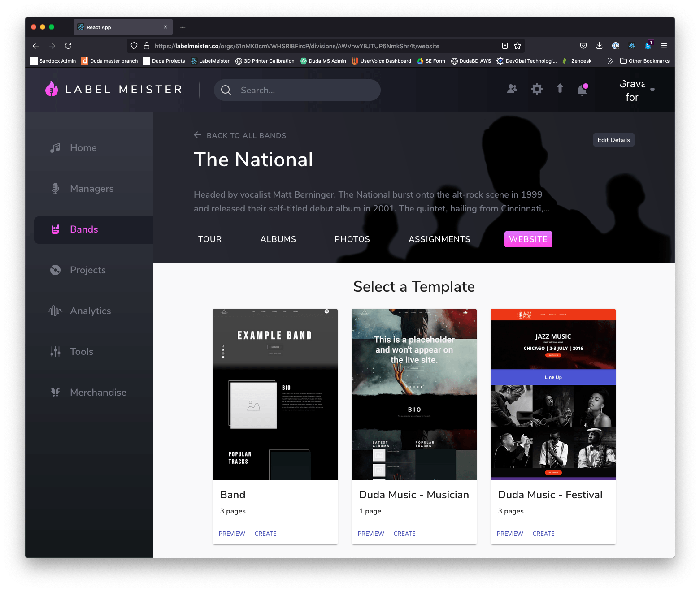Click the Home music note icon
The width and height of the screenshot is (700, 591).
pos(55,148)
